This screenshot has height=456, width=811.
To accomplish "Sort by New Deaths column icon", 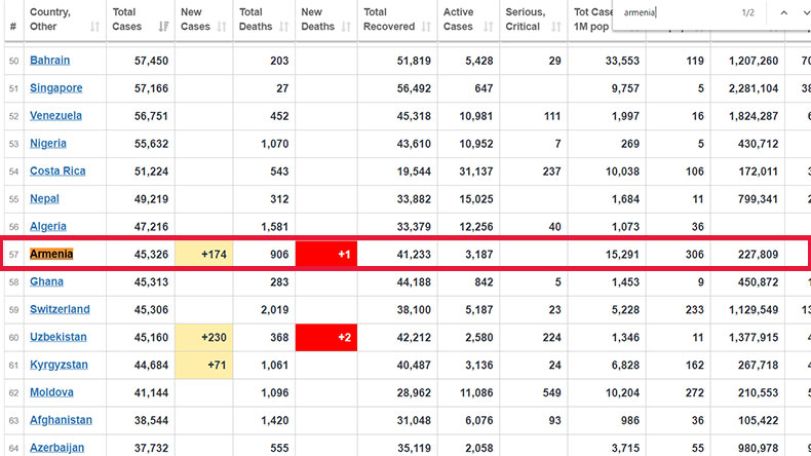I will click(346, 26).
